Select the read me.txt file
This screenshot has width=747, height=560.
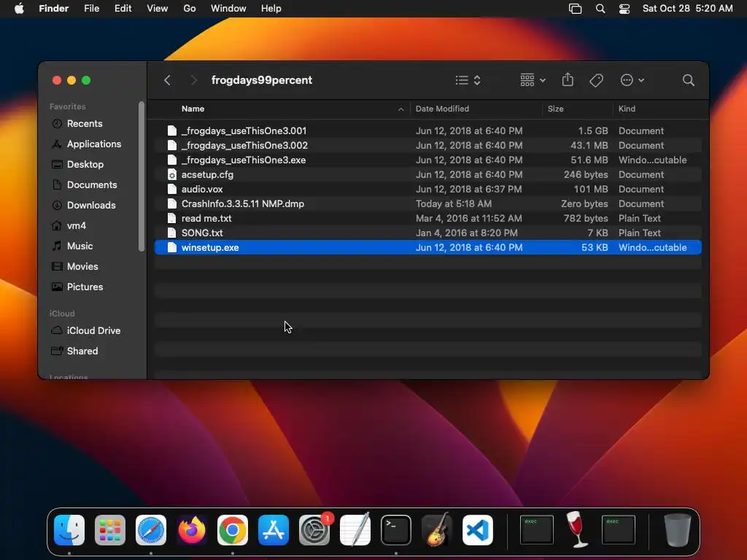tap(427, 218)
